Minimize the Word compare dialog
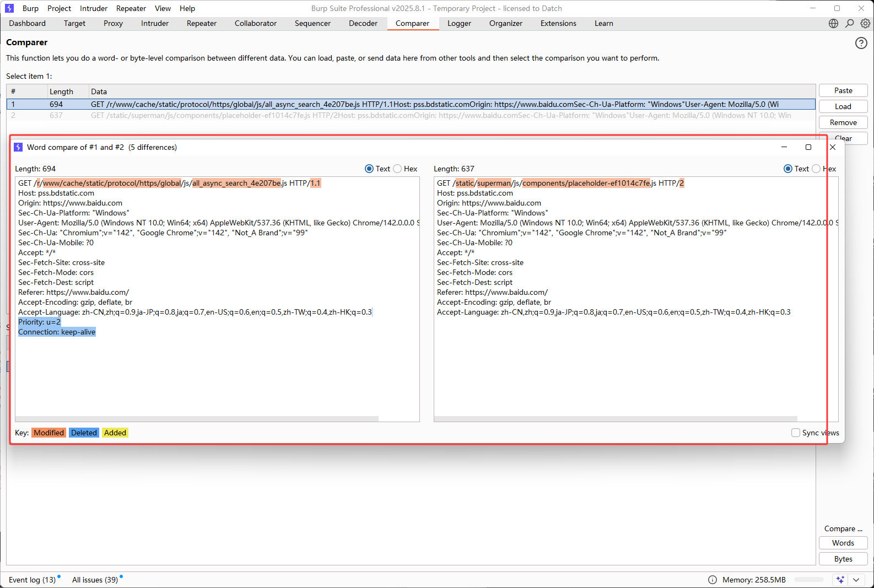874x588 pixels. 784,147
